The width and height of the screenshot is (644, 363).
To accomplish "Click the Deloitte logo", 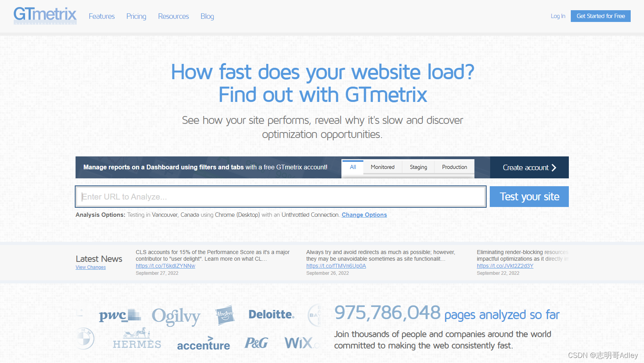I will click(271, 314).
